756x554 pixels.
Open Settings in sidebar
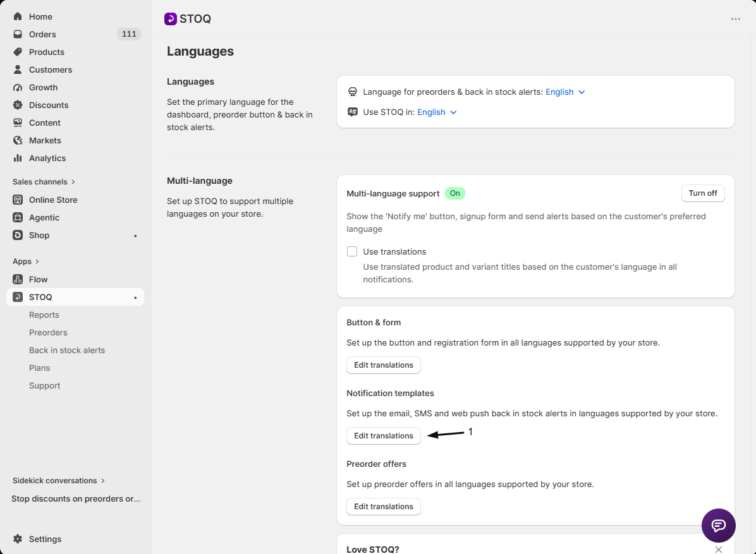click(45, 539)
